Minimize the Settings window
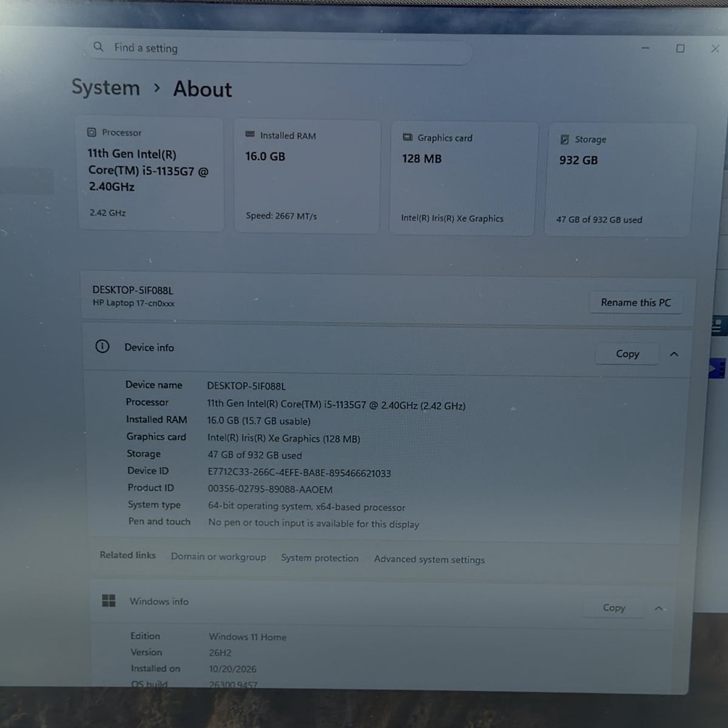 pos(645,48)
